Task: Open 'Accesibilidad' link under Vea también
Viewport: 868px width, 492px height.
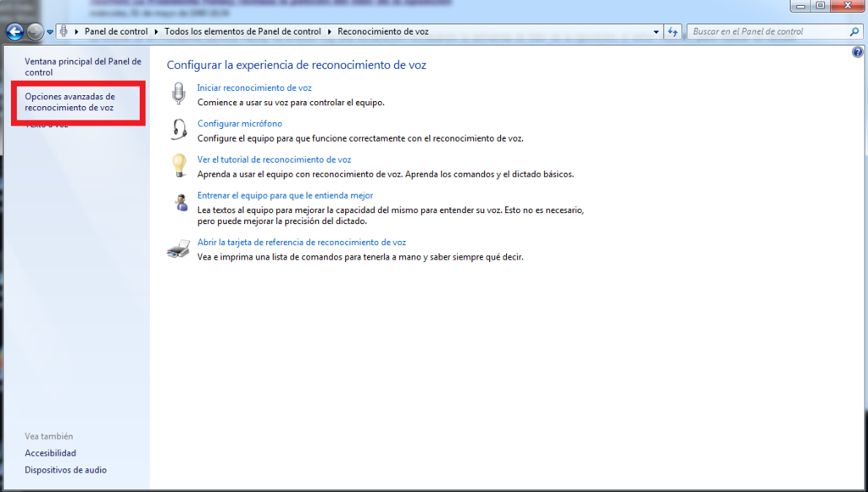Action: click(x=50, y=453)
